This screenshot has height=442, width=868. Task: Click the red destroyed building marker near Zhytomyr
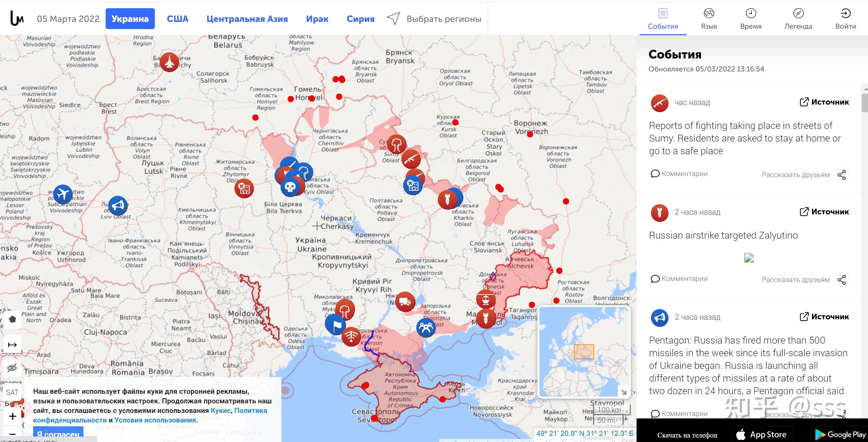click(244, 188)
